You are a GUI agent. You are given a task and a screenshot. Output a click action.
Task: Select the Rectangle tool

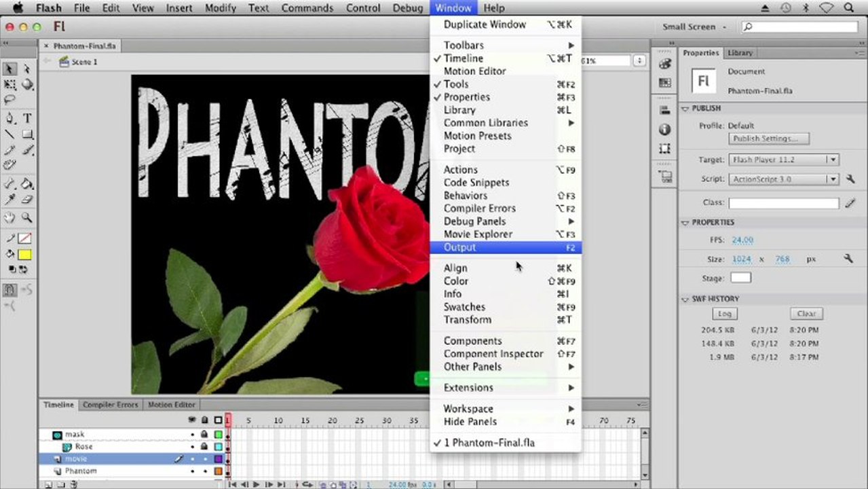tap(27, 134)
